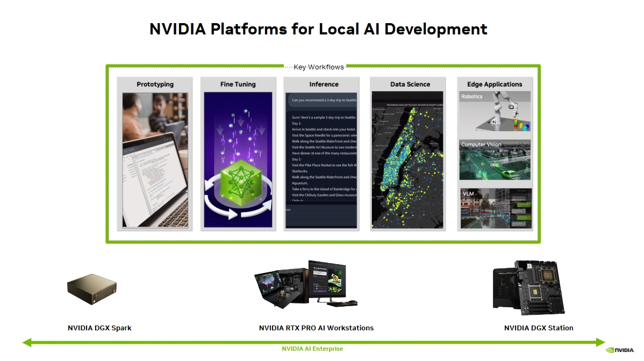
Task: Click the VLM thumbnail image
Action: [x=495, y=208]
